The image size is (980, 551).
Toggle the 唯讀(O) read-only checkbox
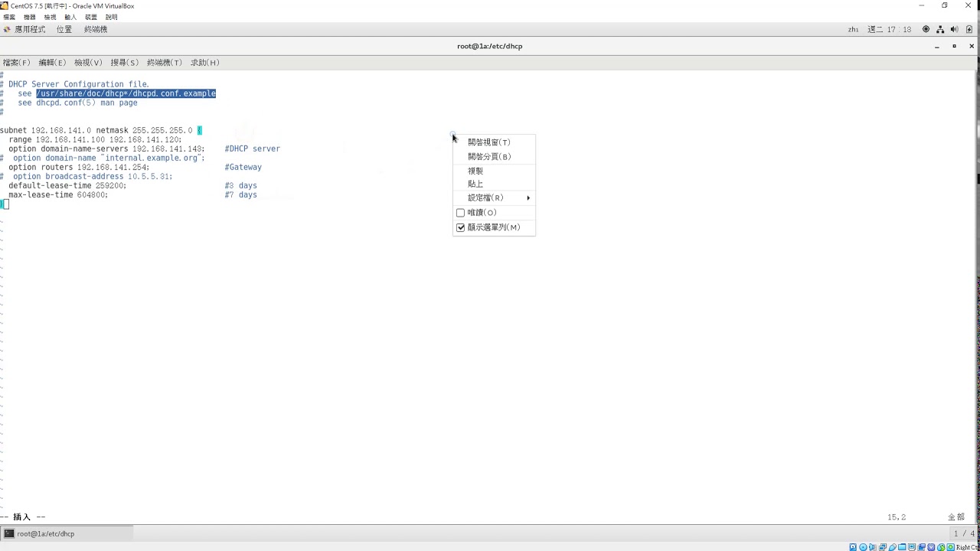pos(460,213)
